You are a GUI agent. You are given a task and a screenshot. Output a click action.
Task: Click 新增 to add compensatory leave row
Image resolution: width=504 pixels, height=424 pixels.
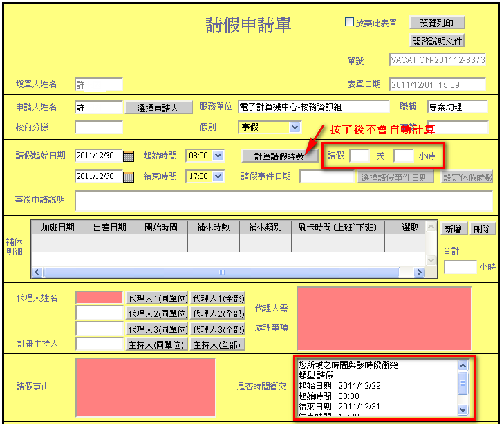click(453, 230)
